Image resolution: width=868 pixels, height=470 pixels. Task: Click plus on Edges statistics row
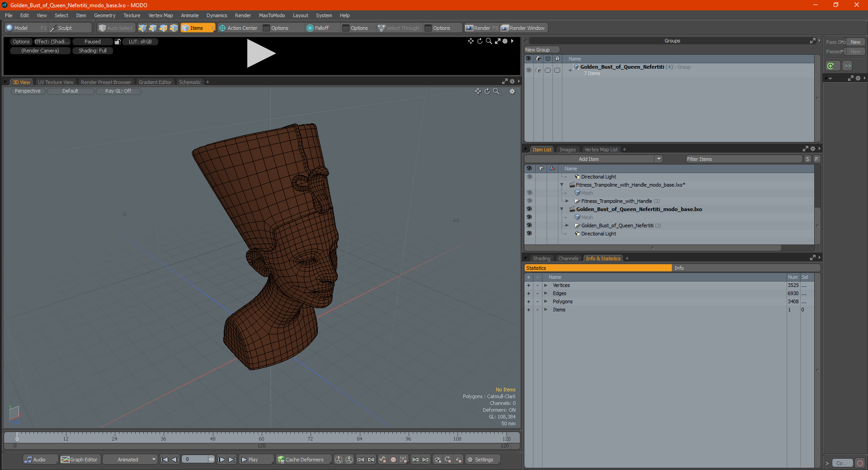click(x=528, y=293)
